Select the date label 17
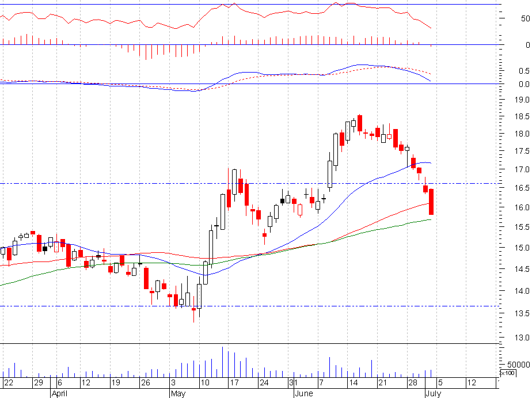The width and height of the screenshot is (532, 398). (234, 382)
